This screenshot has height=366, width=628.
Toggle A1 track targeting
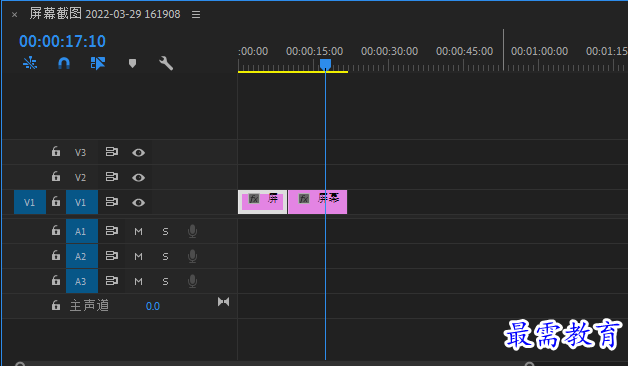coord(82,231)
